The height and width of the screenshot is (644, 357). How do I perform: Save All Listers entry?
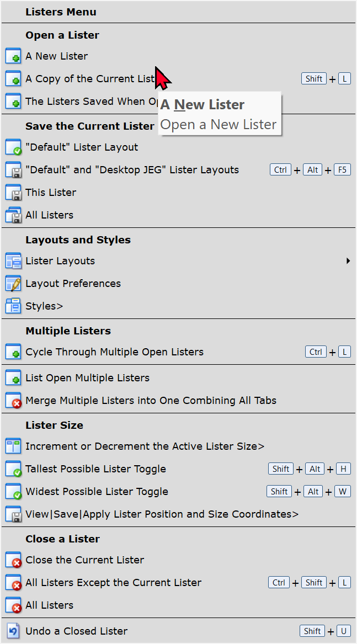(x=49, y=215)
